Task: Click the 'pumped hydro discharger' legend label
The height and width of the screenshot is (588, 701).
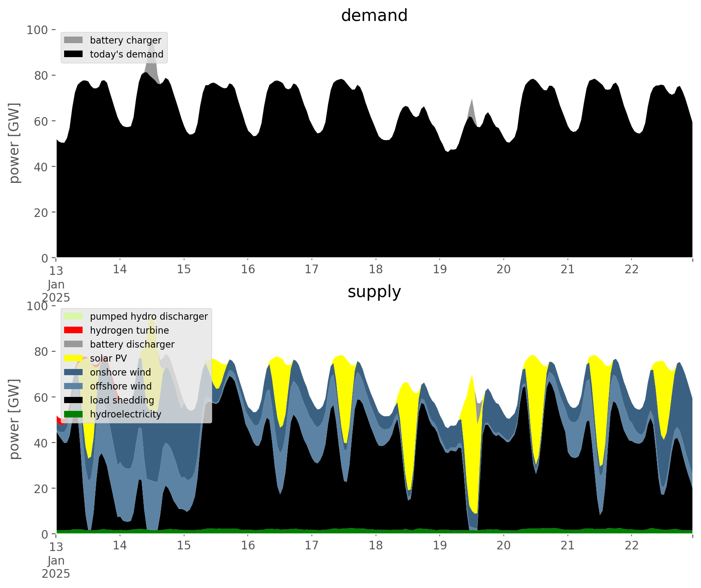Action: (x=149, y=316)
